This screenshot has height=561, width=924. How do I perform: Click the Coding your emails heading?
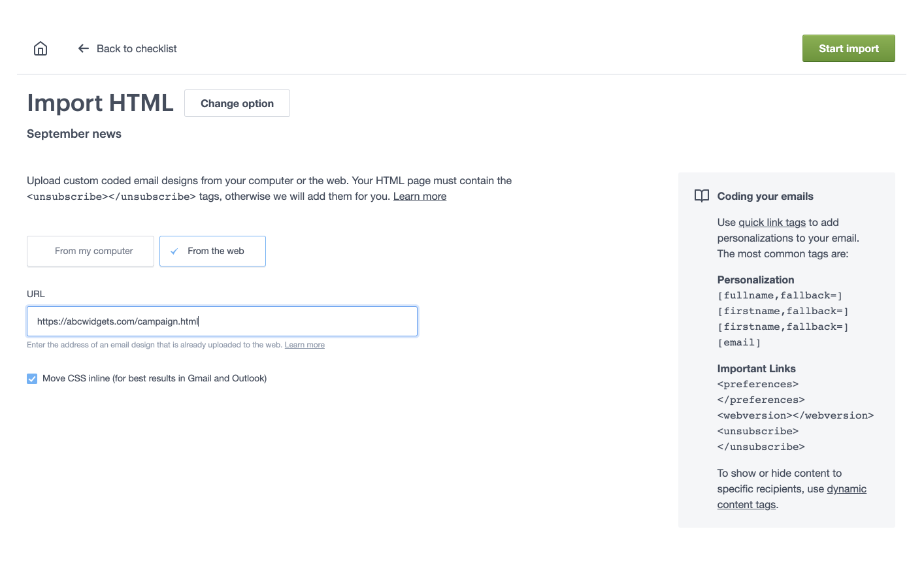[765, 196]
